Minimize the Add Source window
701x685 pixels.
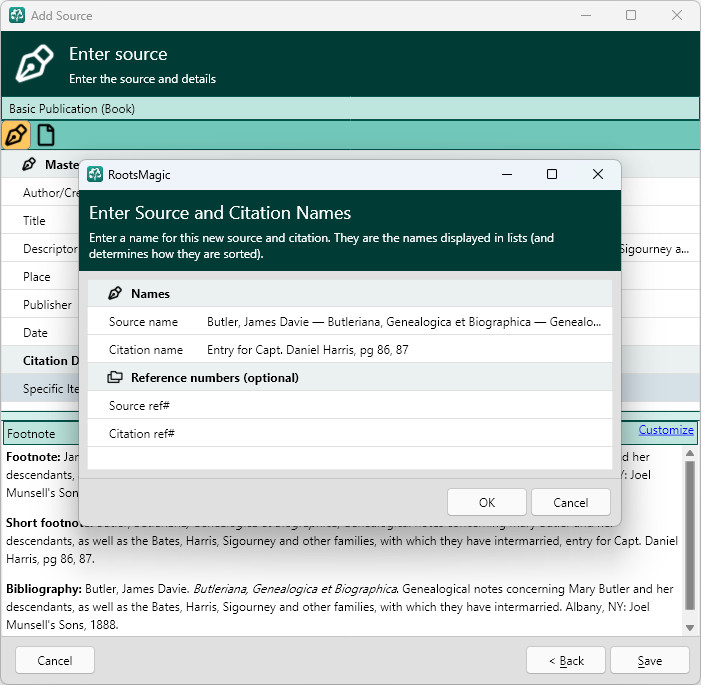point(586,15)
